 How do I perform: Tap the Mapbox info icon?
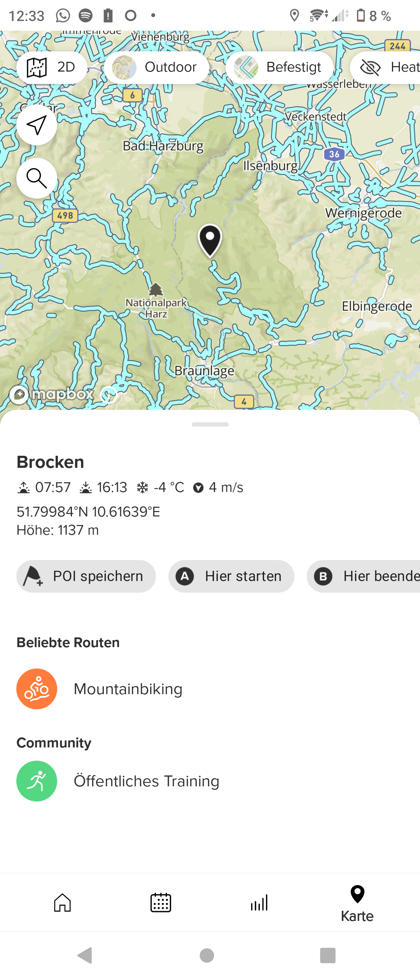point(109,395)
